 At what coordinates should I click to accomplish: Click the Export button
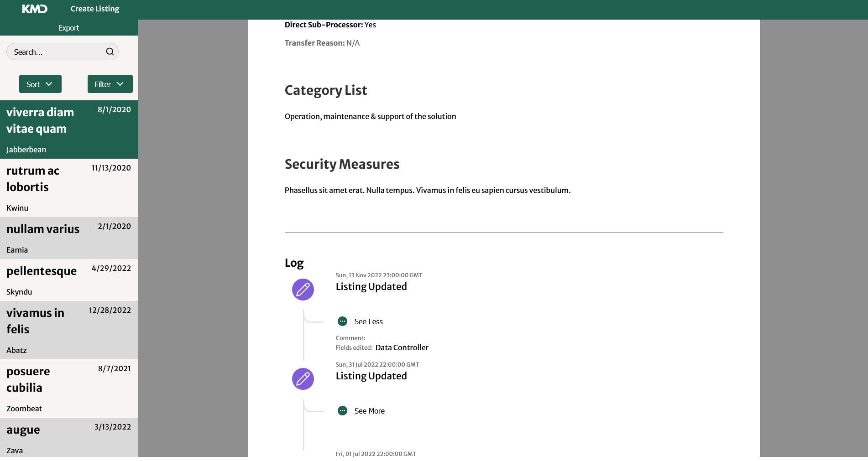69,28
